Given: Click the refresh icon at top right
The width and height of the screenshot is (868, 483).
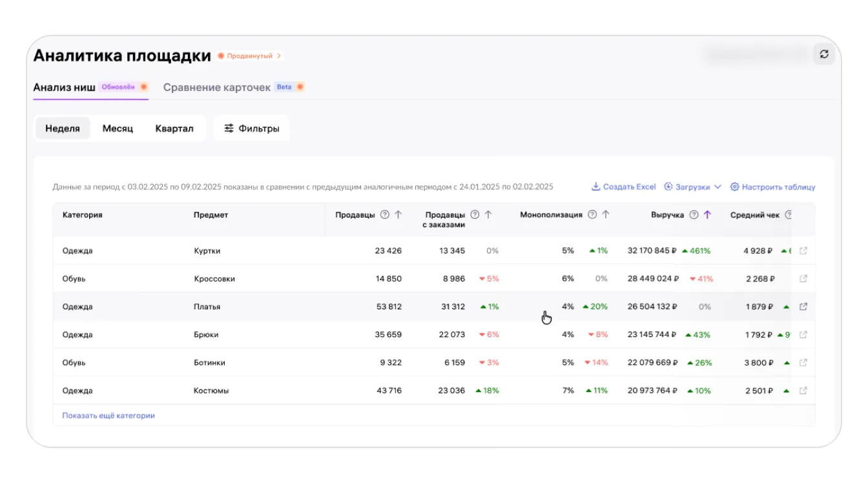Looking at the screenshot, I should (x=824, y=54).
